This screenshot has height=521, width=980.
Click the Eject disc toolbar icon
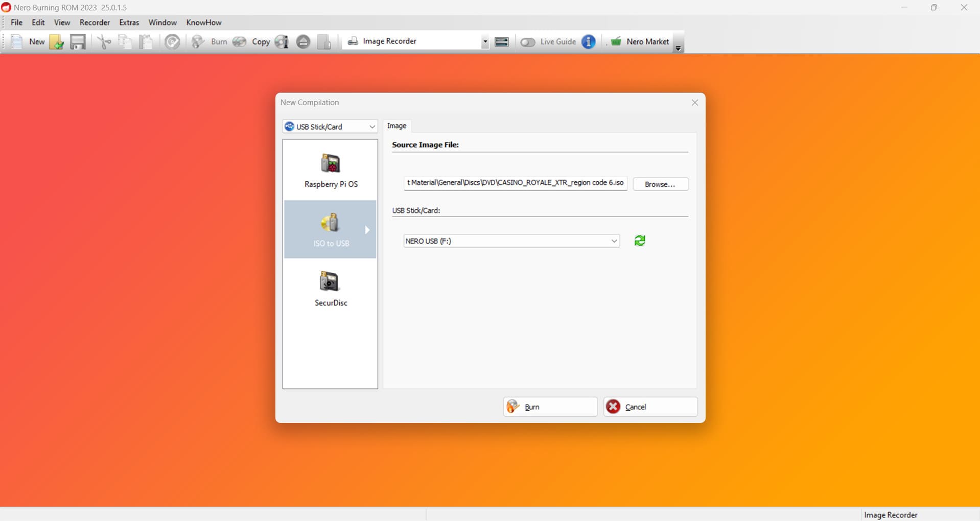pos(303,41)
